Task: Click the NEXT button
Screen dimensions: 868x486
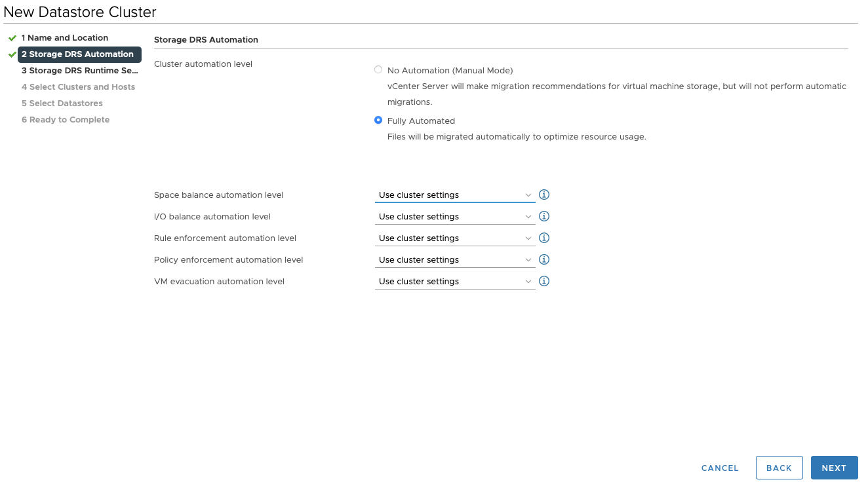Action: point(834,468)
